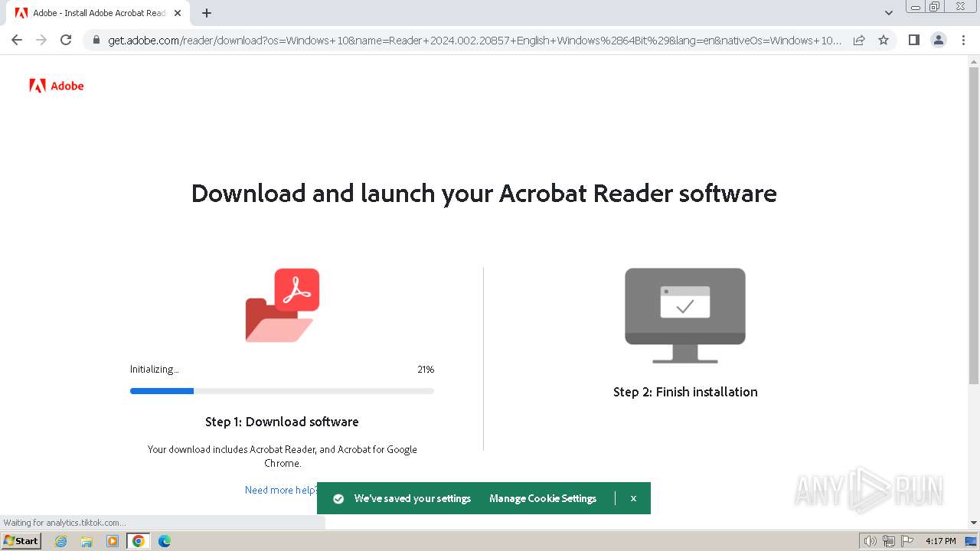Viewport: 980px width, 551px height.
Task: Click 'We've saved your settings' text
Action: (x=413, y=498)
